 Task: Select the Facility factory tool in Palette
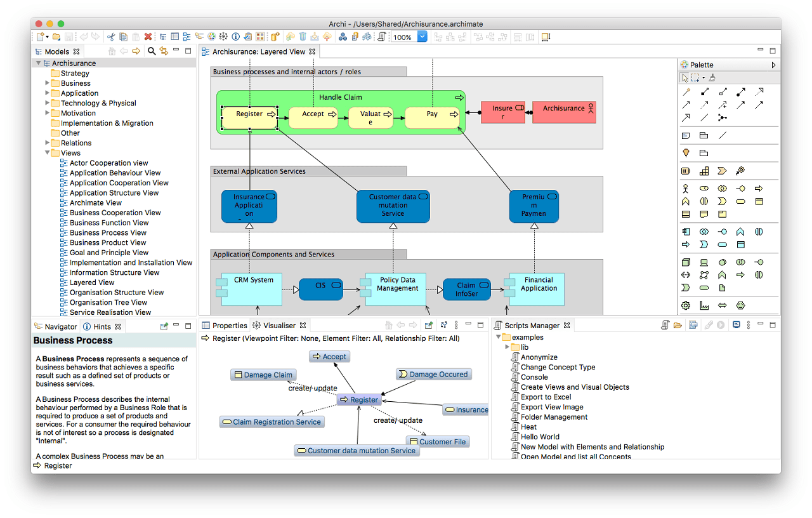point(704,305)
